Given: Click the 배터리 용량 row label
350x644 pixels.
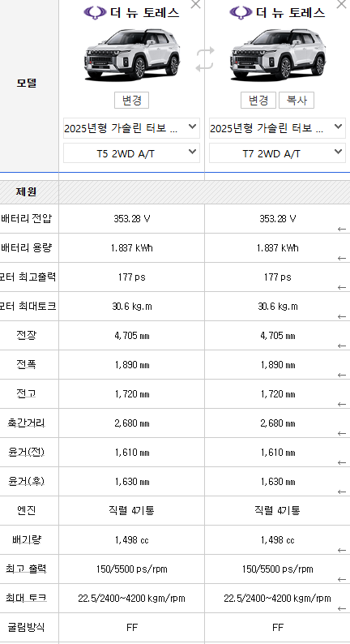Looking at the screenshot, I should pos(26,247).
